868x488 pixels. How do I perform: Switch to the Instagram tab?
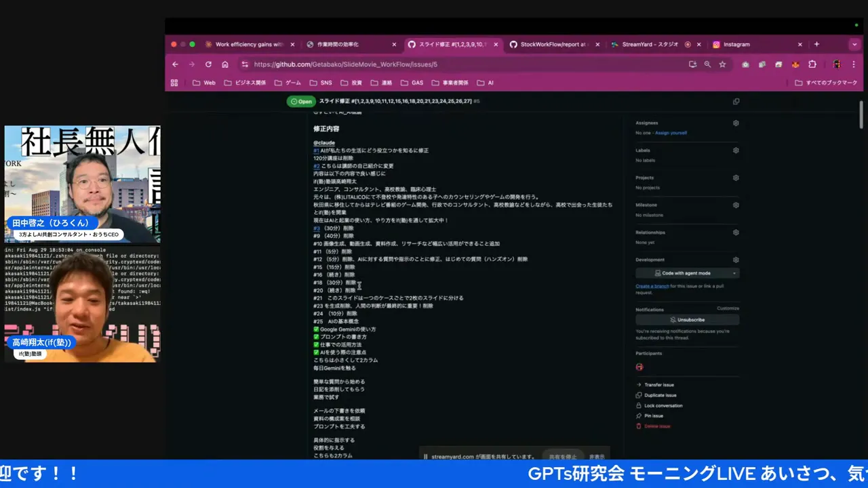click(x=736, y=44)
